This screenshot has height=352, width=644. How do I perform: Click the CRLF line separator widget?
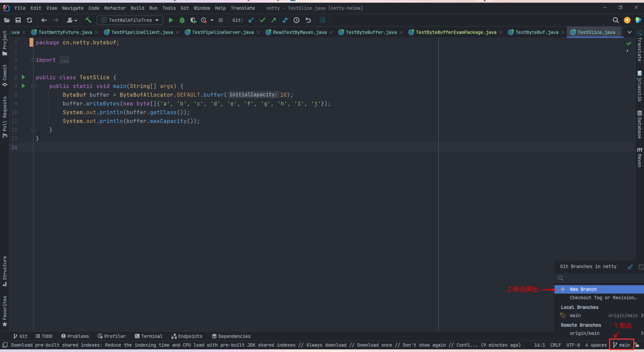click(x=555, y=345)
